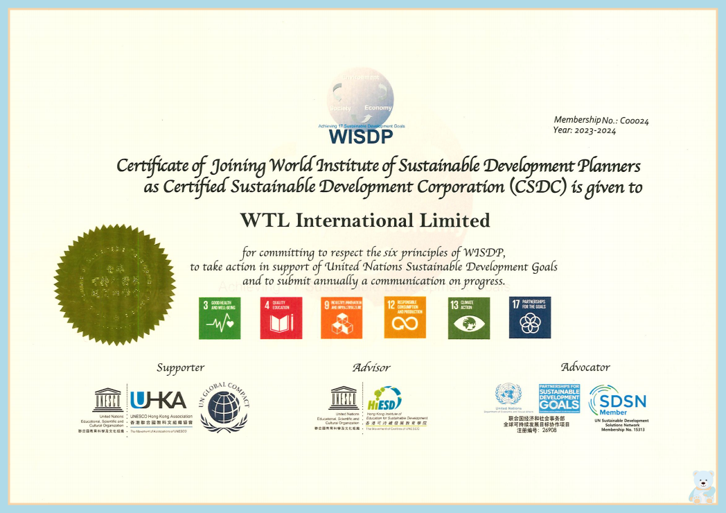
Task: Click the United Nations emblem under Advocator
Action: (508, 394)
